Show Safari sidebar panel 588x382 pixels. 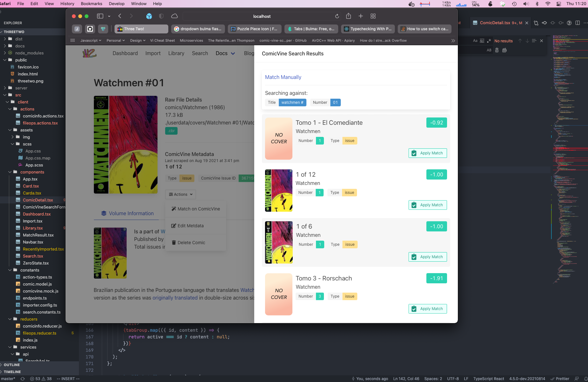point(100,16)
